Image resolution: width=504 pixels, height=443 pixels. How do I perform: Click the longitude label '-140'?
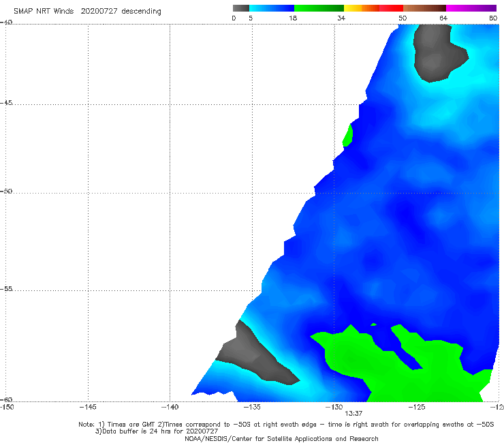(x=170, y=407)
